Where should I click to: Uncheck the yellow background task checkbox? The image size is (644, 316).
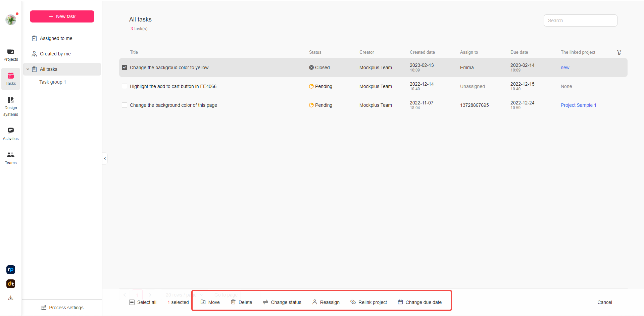click(x=125, y=67)
